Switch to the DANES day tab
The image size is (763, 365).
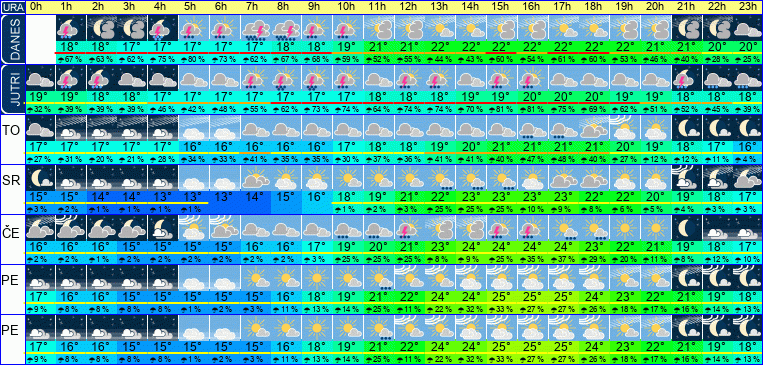pyautogui.click(x=13, y=39)
